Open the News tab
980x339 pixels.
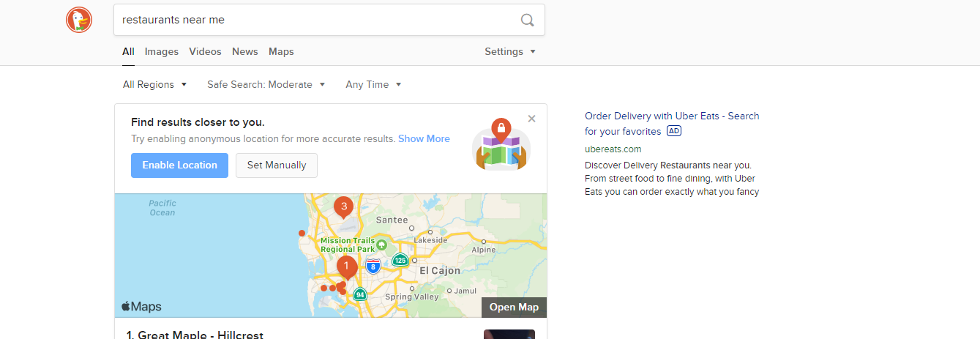(245, 51)
